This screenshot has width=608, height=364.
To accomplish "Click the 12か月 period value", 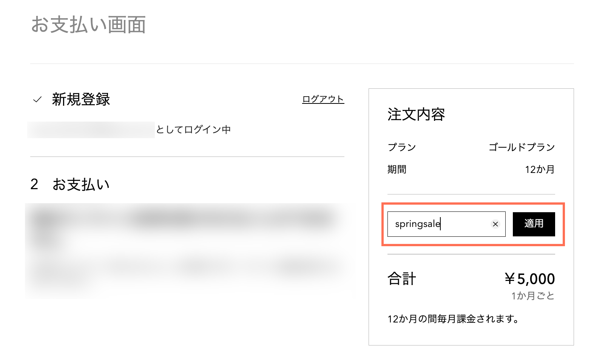I will (x=540, y=169).
